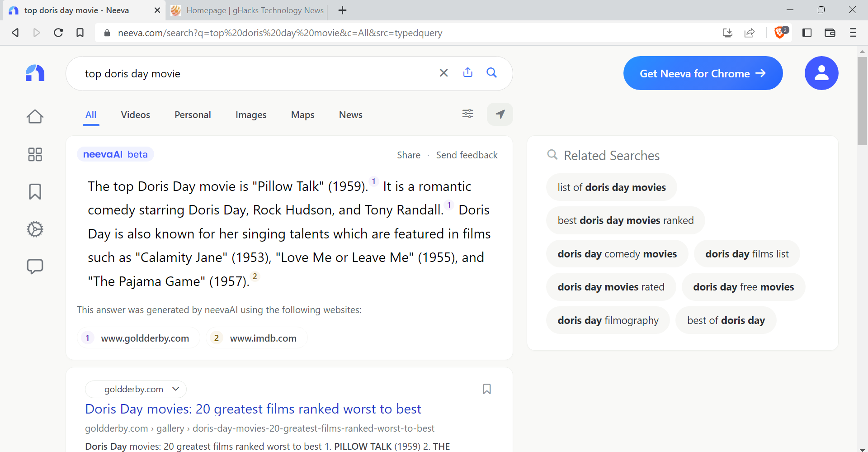Click the browser forward arrow

coord(37,33)
